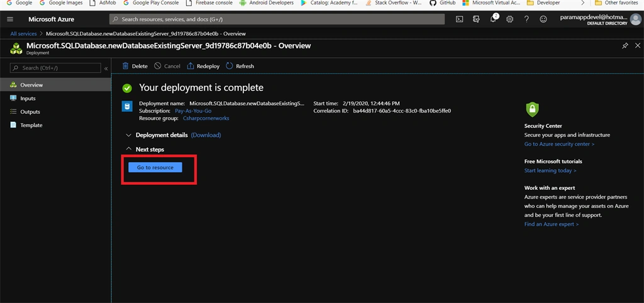
Task: Open the Other favorites folder
Action: [615, 3]
